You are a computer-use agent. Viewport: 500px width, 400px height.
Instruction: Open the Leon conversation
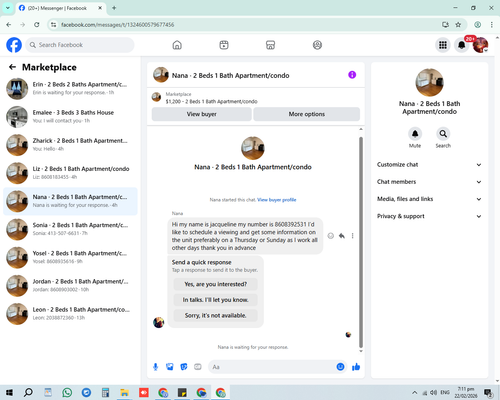(x=70, y=314)
